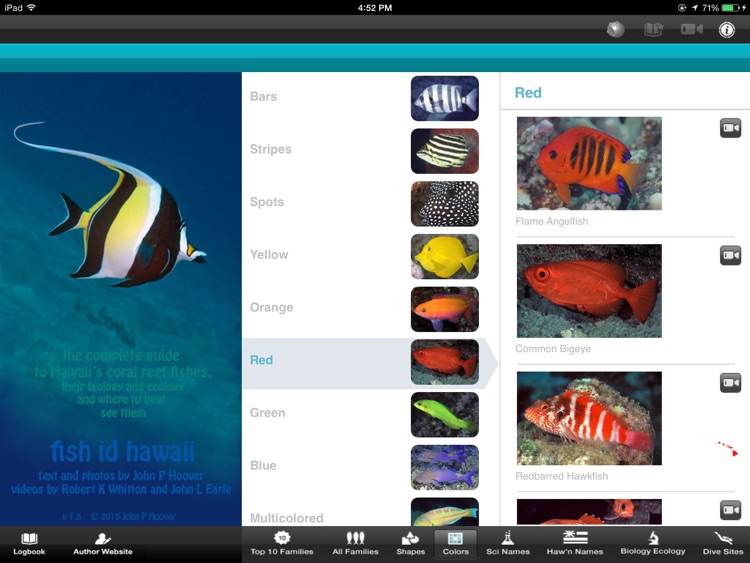Tap the Moorish idol cover image
This screenshot has width=750, height=563.
point(121,299)
